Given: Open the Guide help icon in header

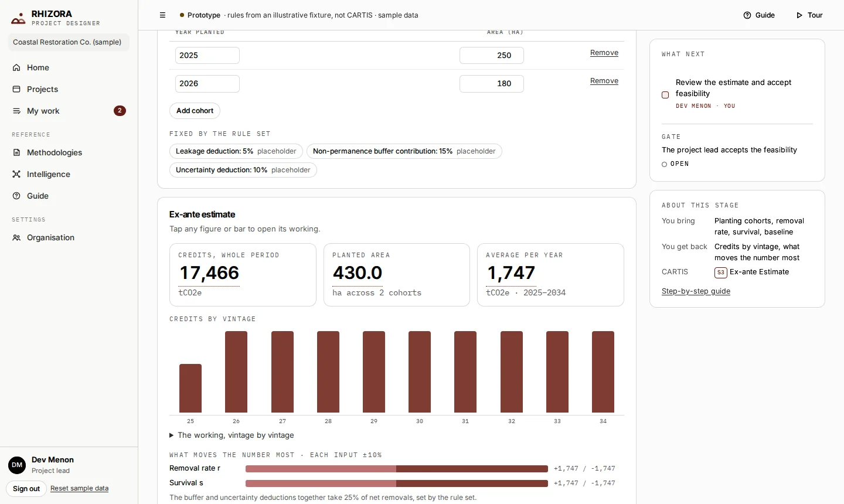Looking at the screenshot, I should 747,15.
